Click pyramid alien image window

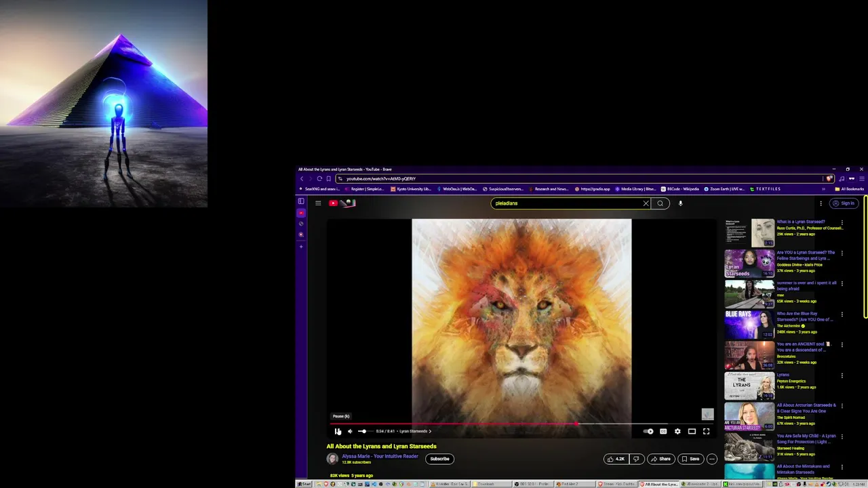coord(104,103)
